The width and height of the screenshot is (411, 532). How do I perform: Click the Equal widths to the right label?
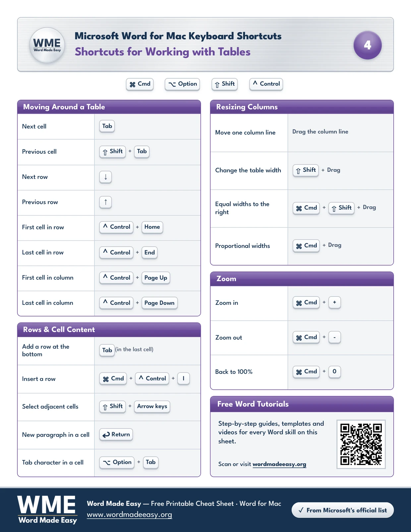pos(242,208)
